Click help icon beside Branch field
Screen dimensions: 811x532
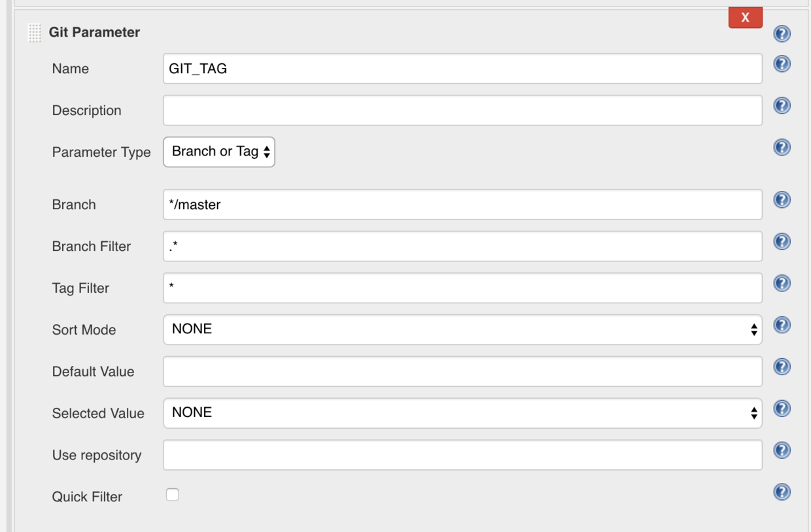(782, 200)
